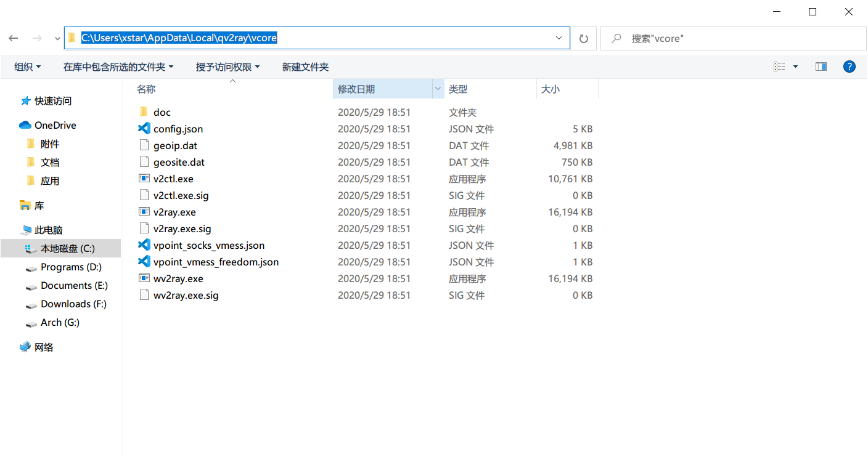Sort by the 修改日期 column header
This screenshot has width=868, height=457.
(x=383, y=89)
